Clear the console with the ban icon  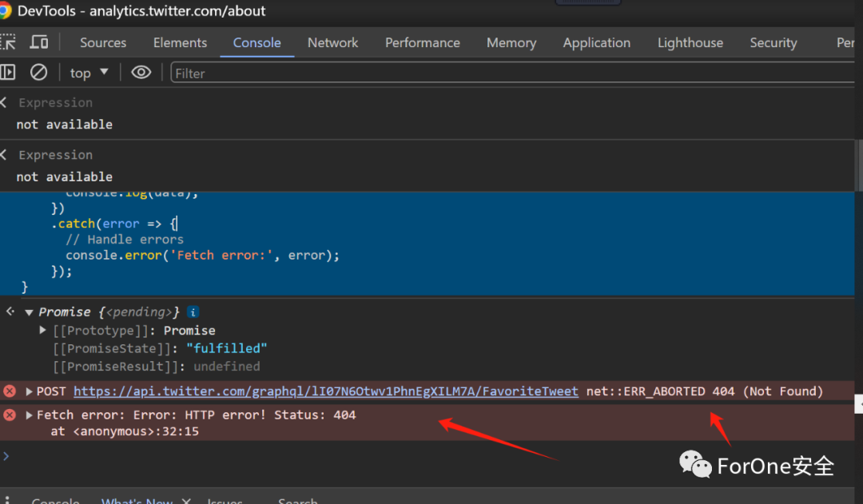click(x=38, y=72)
